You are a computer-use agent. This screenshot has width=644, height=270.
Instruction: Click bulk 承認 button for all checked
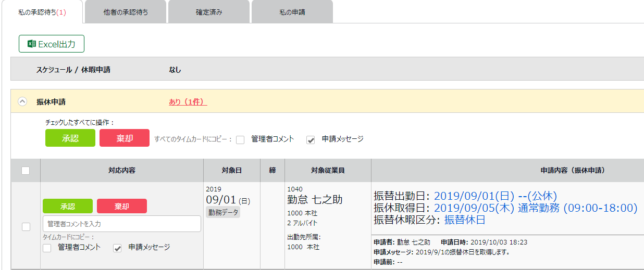(x=70, y=138)
